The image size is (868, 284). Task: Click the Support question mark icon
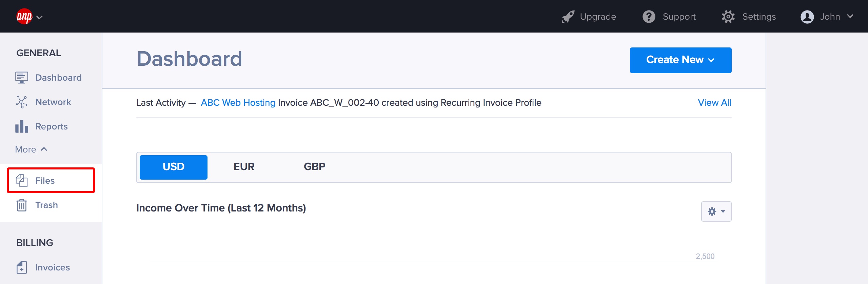click(649, 17)
